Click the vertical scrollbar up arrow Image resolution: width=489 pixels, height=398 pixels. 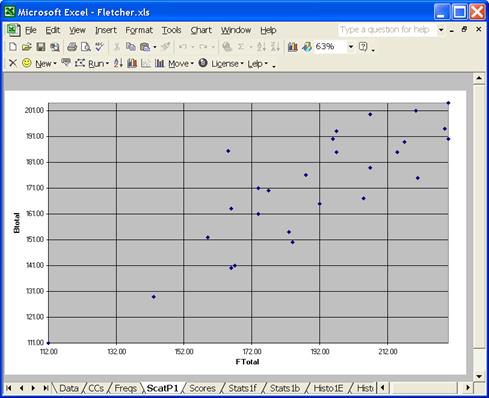click(x=479, y=78)
